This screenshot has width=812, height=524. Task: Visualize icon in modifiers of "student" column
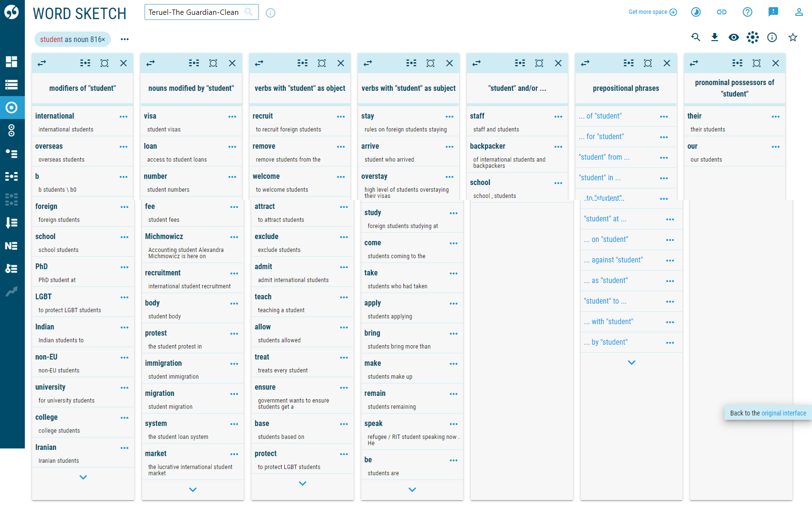tap(104, 63)
